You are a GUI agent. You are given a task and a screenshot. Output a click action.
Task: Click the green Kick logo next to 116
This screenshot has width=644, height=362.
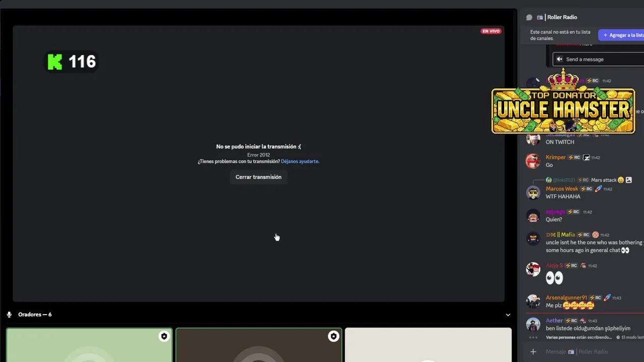[55, 62]
